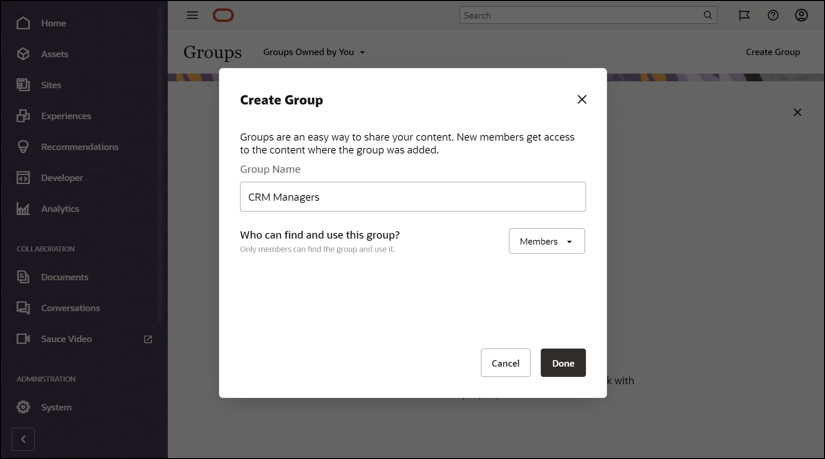
Task: Open the Documents icon
Action: pos(23,277)
